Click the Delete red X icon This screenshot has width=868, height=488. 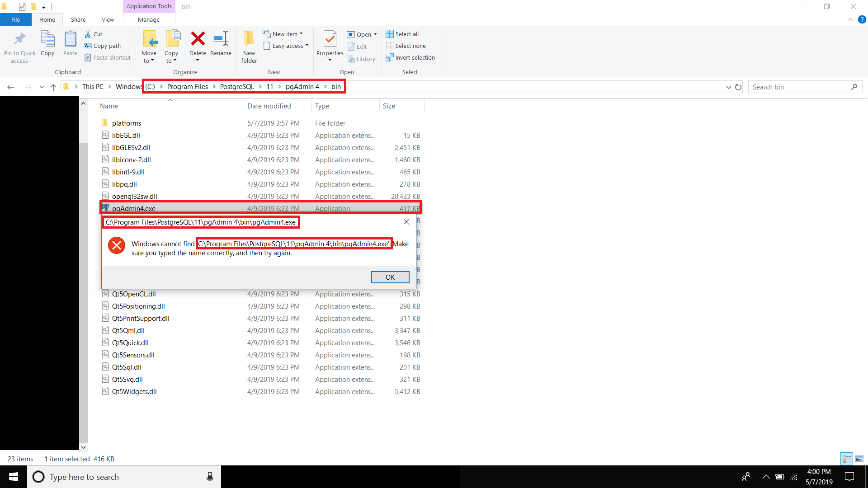[x=198, y=39]
